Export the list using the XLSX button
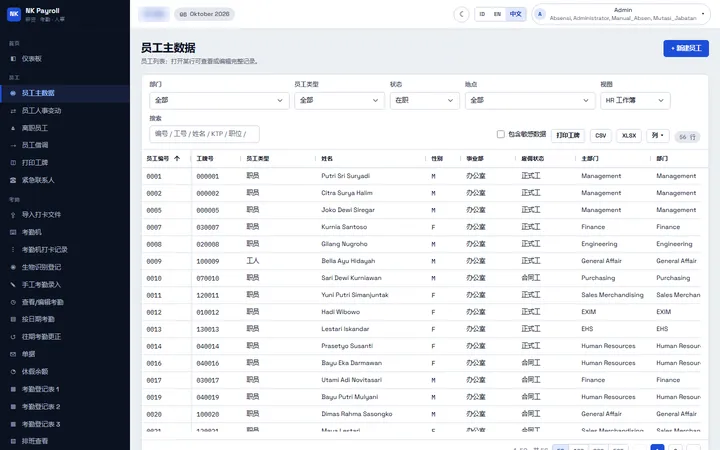 (x=629, y=135)
